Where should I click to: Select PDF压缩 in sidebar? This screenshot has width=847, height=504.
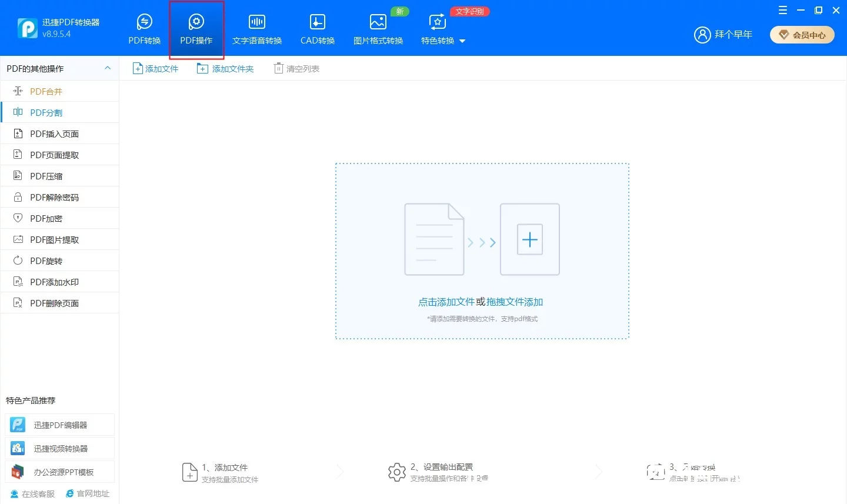(59, 176)
